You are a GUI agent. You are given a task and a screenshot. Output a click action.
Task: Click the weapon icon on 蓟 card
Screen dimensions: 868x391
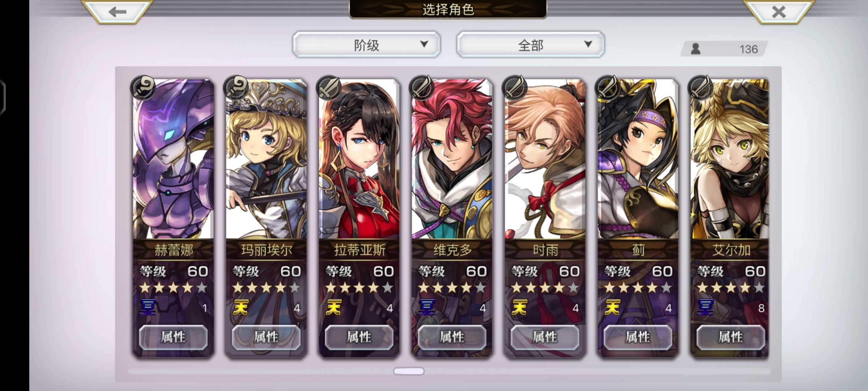(607, 87)
